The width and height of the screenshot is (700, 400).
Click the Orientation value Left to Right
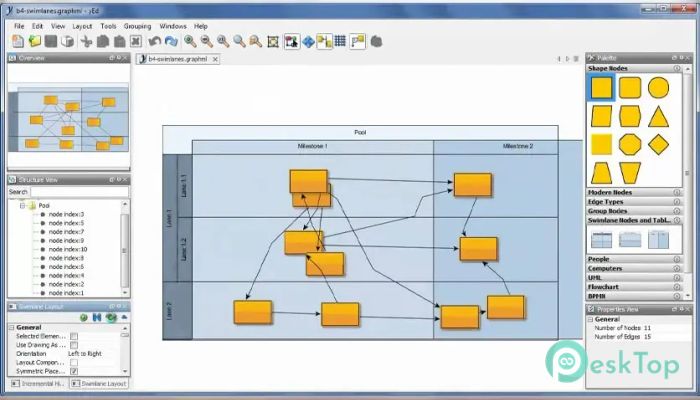pyautogui.click(x=85, y=354)
